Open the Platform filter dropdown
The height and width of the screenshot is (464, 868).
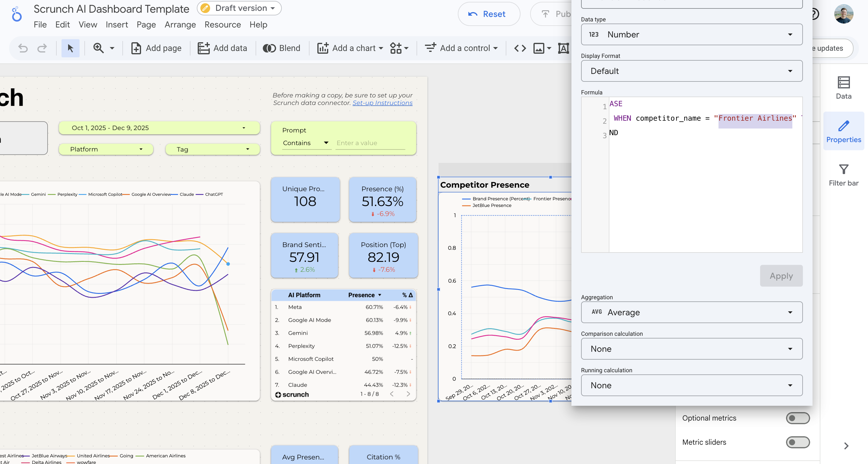coord(106,149)
